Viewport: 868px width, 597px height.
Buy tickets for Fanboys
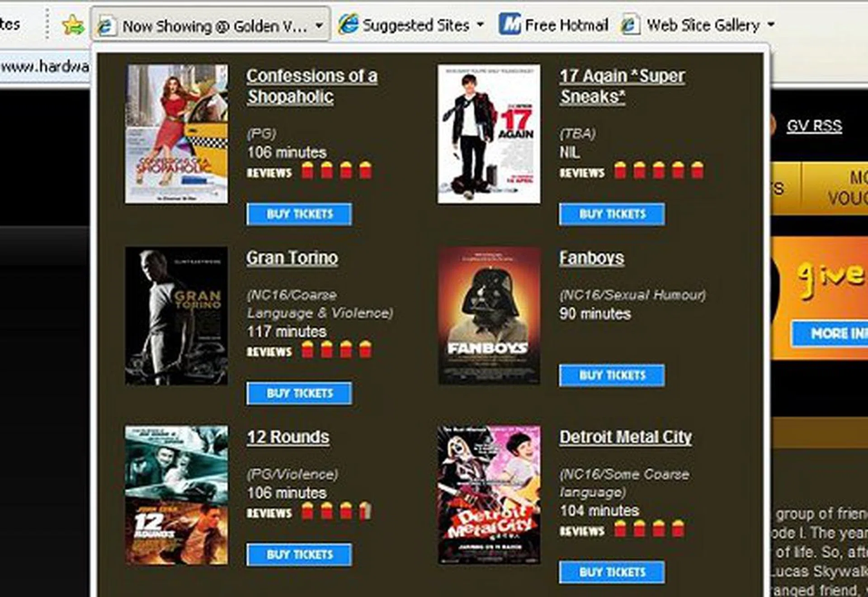coord(612,375)
